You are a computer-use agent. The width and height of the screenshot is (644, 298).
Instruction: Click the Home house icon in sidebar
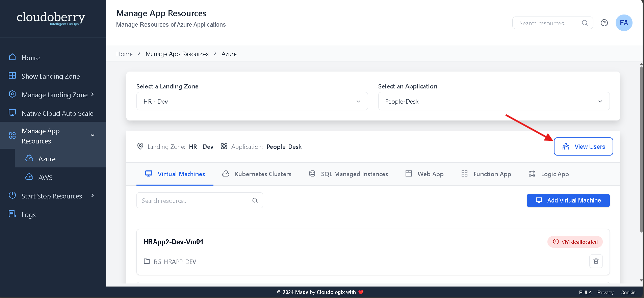[x=12, y=57]
